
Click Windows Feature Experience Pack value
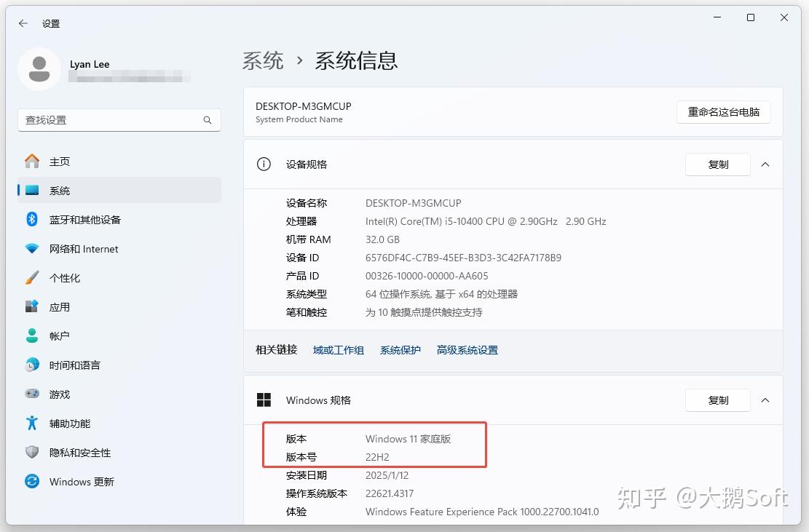point(482,512)
